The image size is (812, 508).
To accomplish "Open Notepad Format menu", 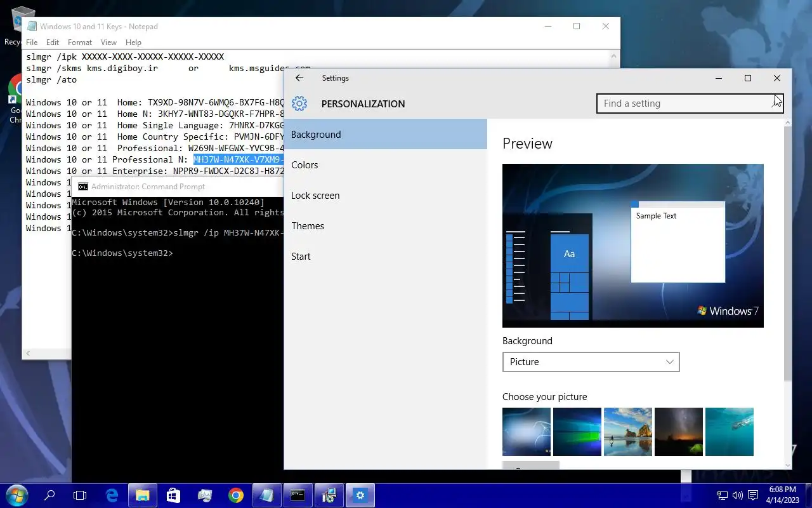I will tap(80, 43).
